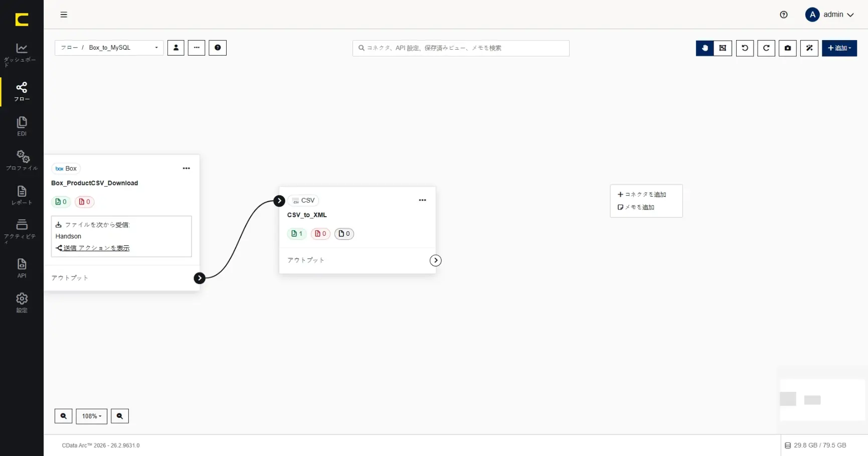Click the CSV_to_XML input arrow port

[279, 201]
